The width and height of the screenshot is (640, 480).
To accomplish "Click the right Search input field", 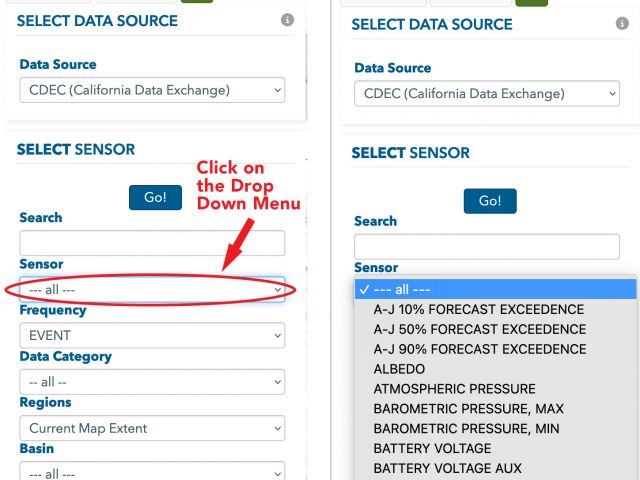I will [487, 247].
